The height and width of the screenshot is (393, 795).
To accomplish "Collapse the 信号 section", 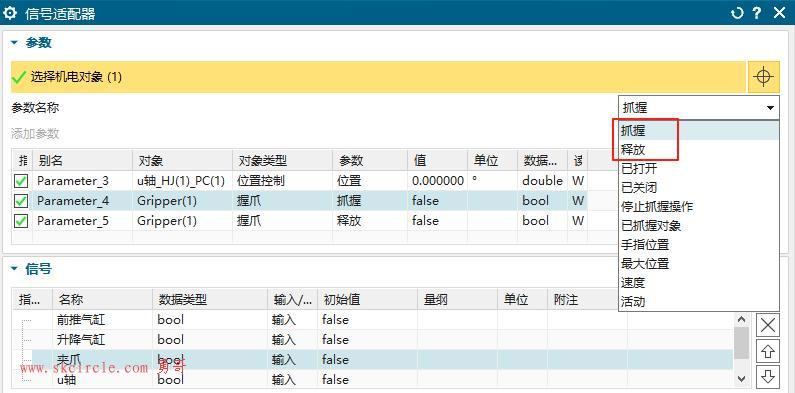I will pyautogui.click(x=14, y=269).
